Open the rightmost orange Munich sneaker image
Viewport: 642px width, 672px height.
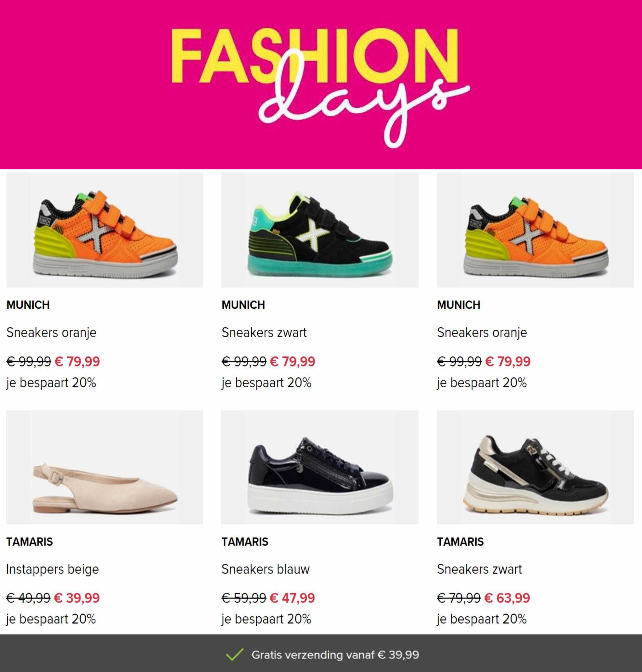535,230
